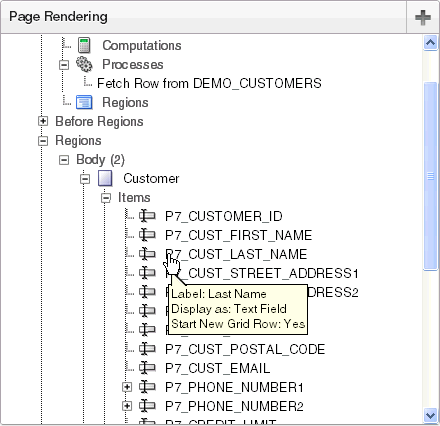Click the item icon beside P7_CUST_STREET_ADDRESS1
This screenshot has height=426, width=440.
tap(147, 273)
